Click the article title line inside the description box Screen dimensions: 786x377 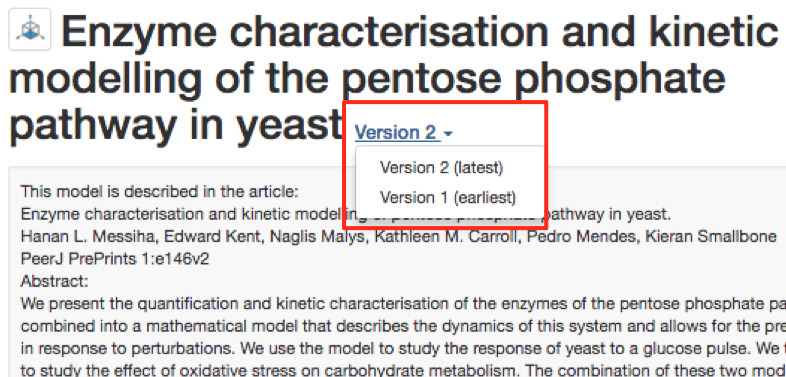345,215
